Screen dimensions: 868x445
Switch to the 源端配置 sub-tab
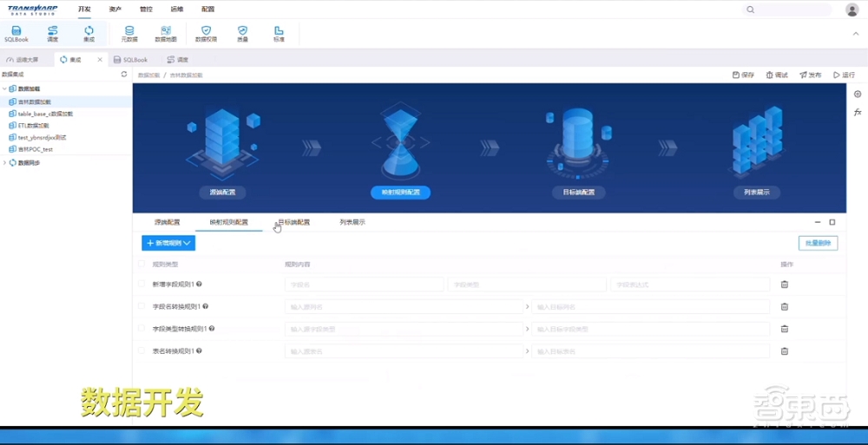coord(168,222)
